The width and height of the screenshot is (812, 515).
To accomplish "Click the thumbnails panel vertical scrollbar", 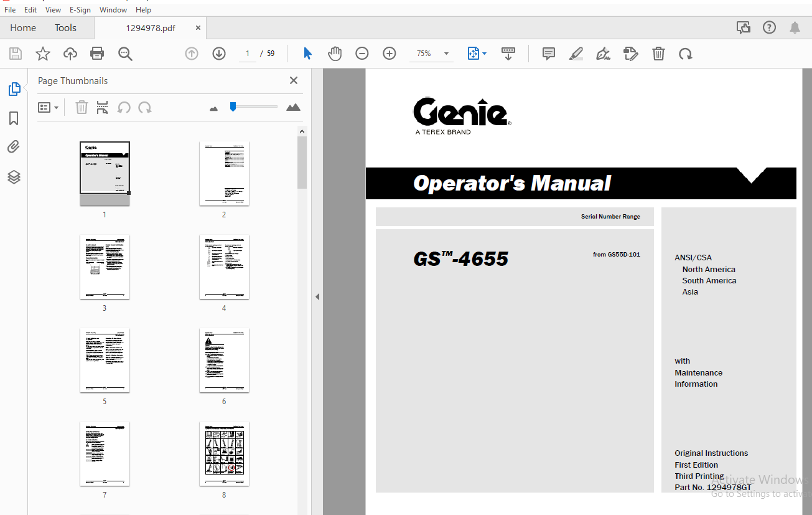I will click(x=302, y=163).
